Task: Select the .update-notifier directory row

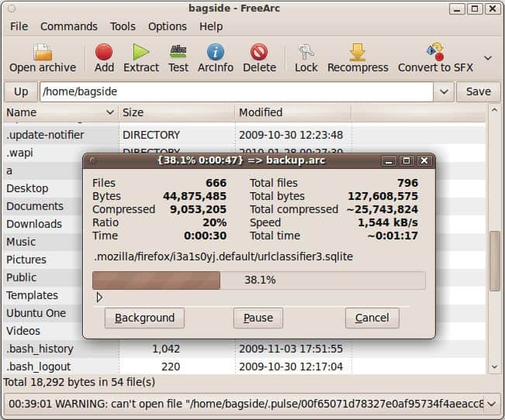Action: (244, 135)
